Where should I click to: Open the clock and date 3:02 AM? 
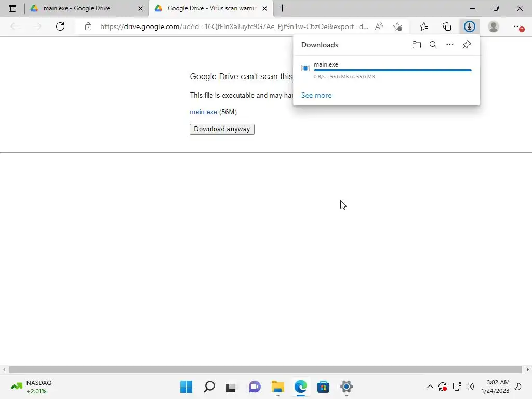[495, 387]
